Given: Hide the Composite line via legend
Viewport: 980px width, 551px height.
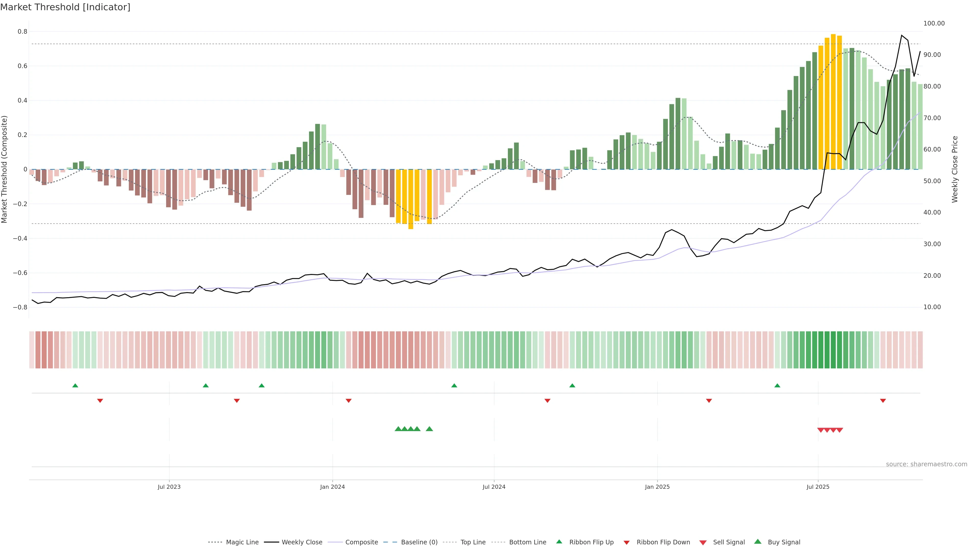Looking at the screenshot, I should click(361, 542).
